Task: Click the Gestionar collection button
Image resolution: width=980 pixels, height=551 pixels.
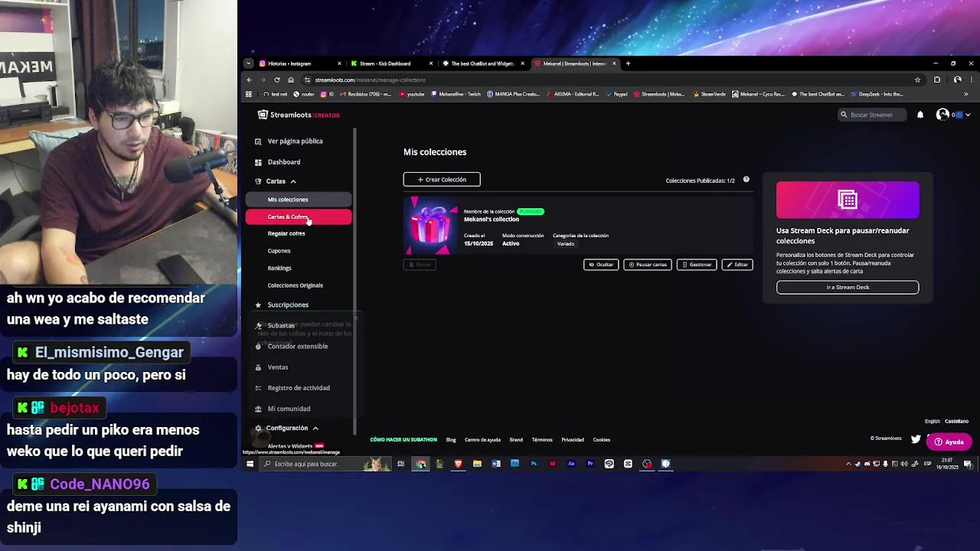Action: tap(697, 265)
